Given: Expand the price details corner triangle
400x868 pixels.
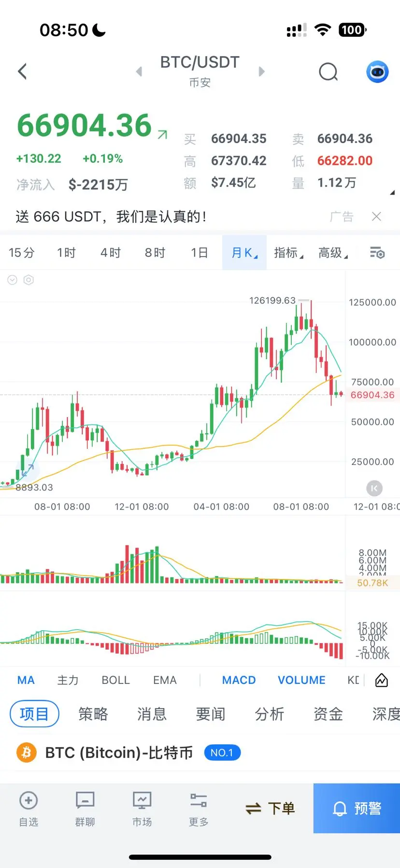Looking at the screenshot, I should click(x=392, y=192).
